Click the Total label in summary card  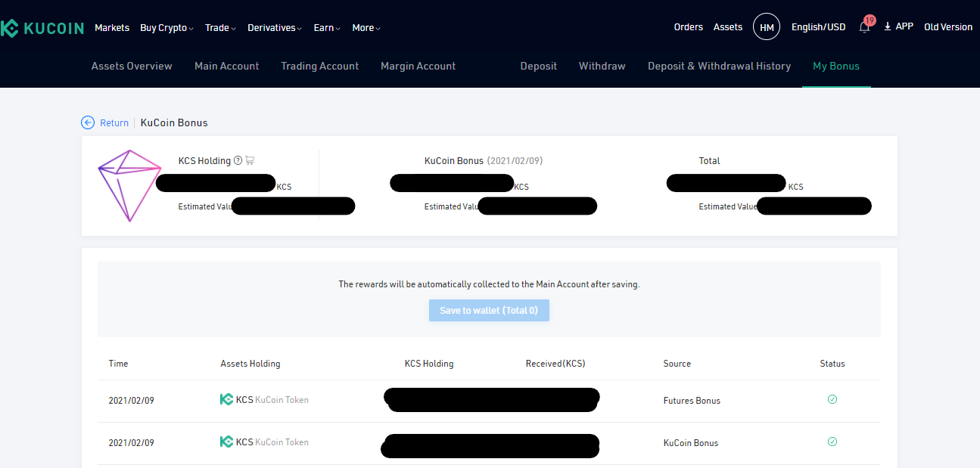click(x=709, y=161)
